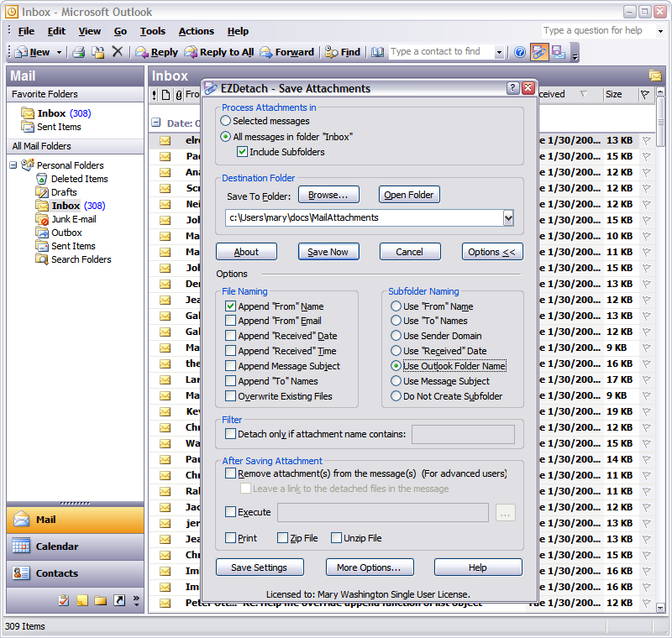The image size is (672, 638).
Task: Click the Folder List icon in navigation strip
Action: (100, 600)
